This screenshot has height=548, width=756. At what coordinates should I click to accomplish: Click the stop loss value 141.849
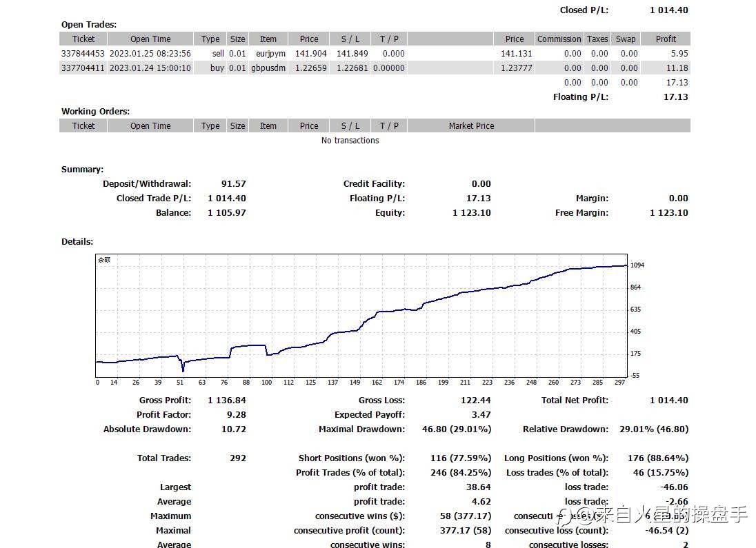click(x=352, y=54)
